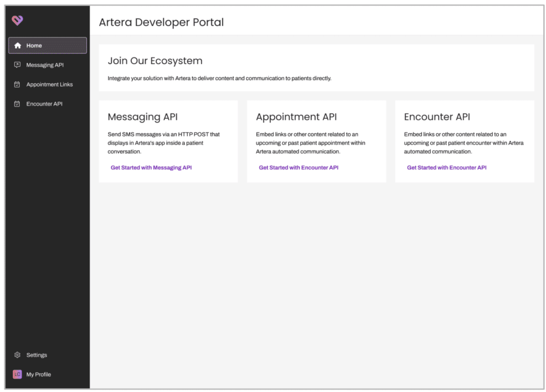The width and height of the screenshot is (546, 392).
Task: Click the Encounter API sidebar calendar icon
Action: tap(17, 104)
